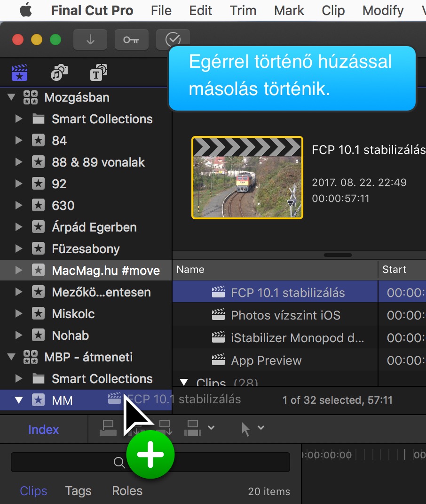Select the FCP 10.1 stabilizálás project row
The image size is (426, 504).
tap(299, 292)
